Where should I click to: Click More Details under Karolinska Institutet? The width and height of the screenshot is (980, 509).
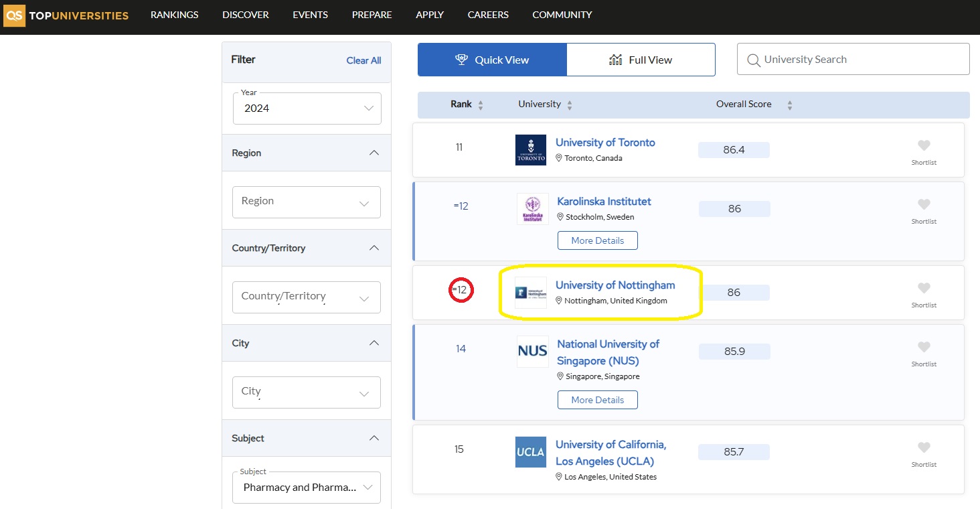tap(598, 240)
